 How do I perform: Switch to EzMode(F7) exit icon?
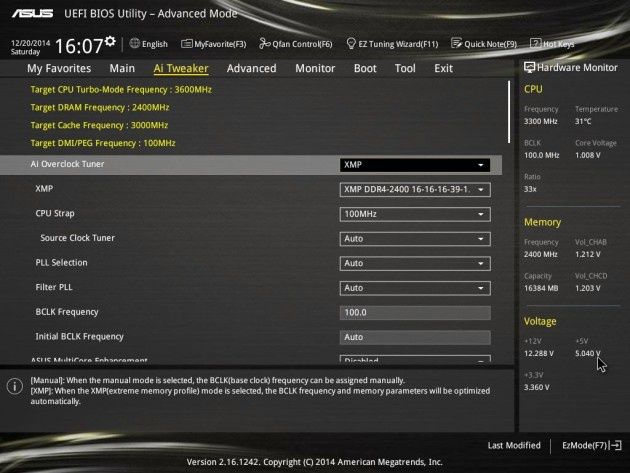point(616,445)
